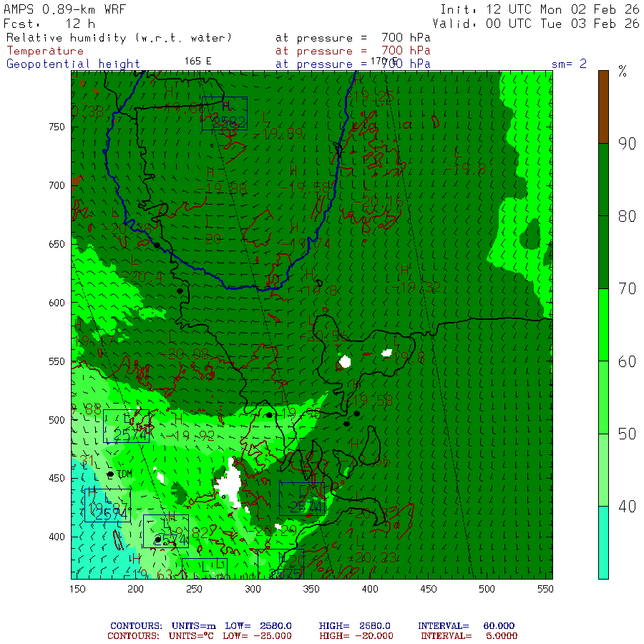Click the '150' tick on horizontal axis

coord(77,589)
